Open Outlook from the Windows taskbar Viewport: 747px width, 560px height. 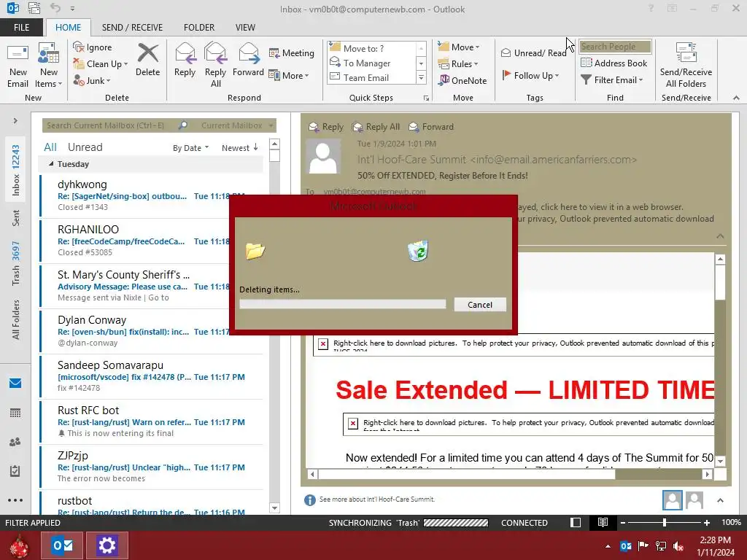[63, 545]
